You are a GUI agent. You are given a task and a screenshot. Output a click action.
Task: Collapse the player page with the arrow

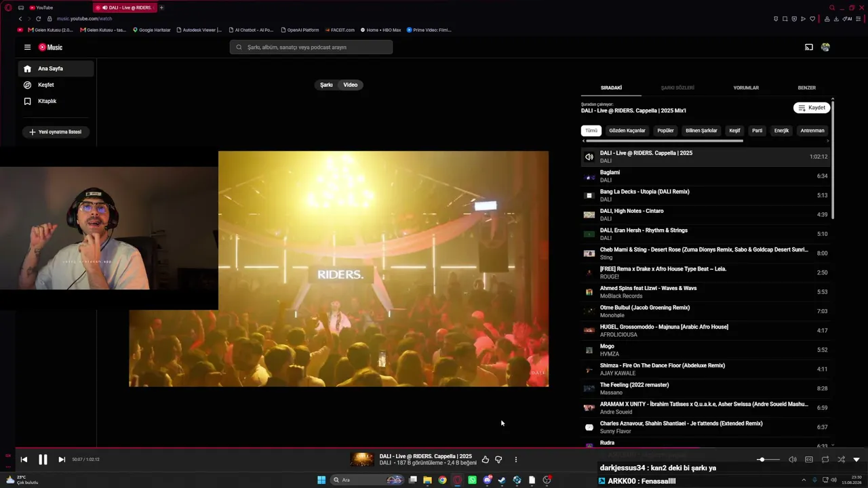[x=856, y=460]
